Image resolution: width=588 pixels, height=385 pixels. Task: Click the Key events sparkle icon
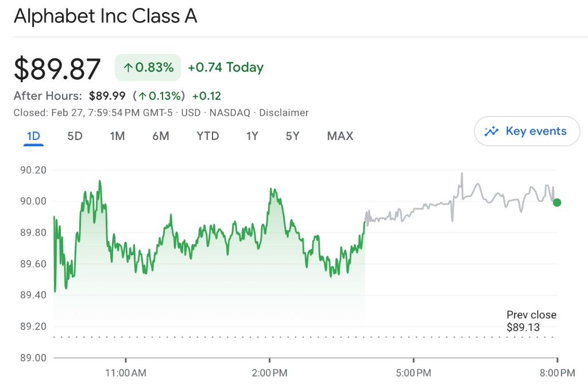[491, 131]
